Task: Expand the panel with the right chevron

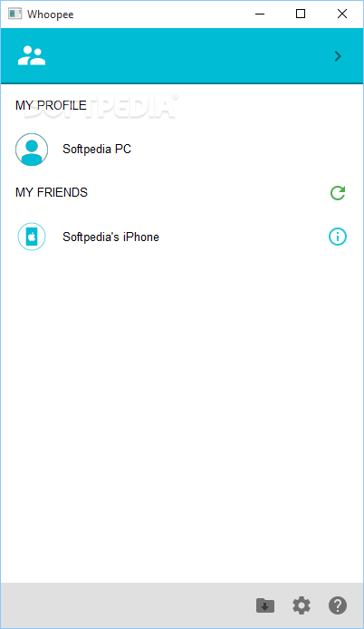Action: click(x=338, y=56)
